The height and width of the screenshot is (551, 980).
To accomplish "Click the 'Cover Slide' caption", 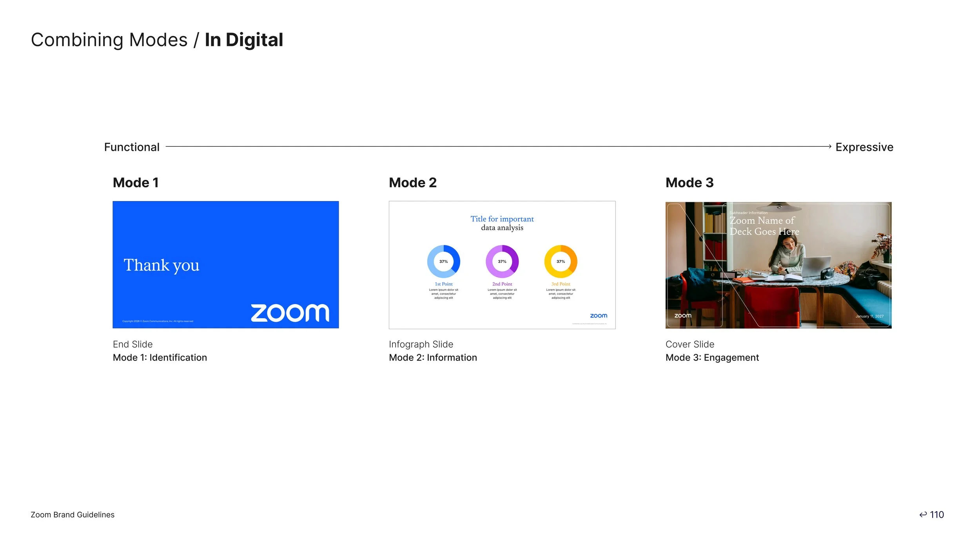I will (690, 344).
